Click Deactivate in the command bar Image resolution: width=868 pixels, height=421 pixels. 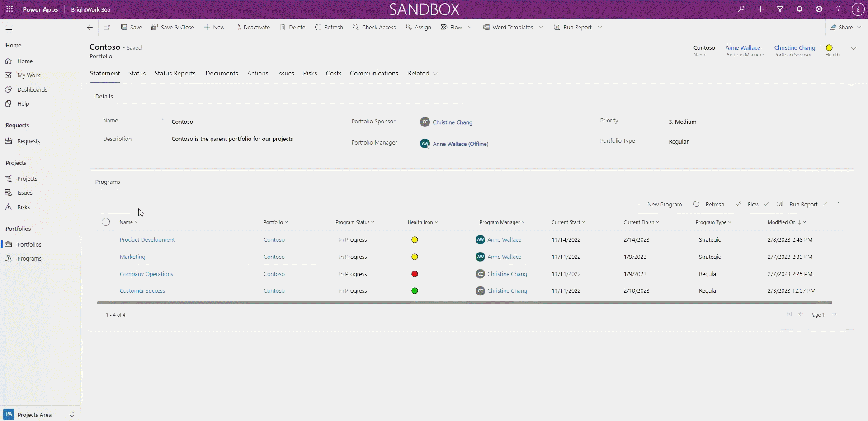252,28
